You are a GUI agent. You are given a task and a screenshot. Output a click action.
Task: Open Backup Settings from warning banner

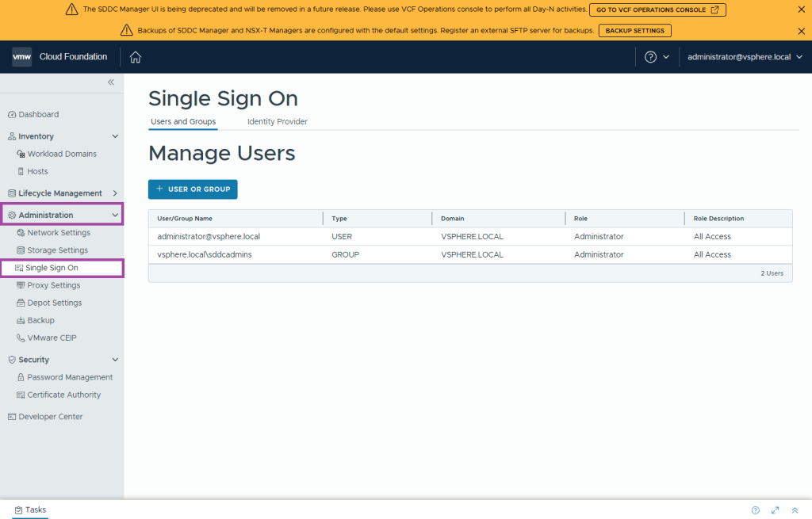coord(634,30)
